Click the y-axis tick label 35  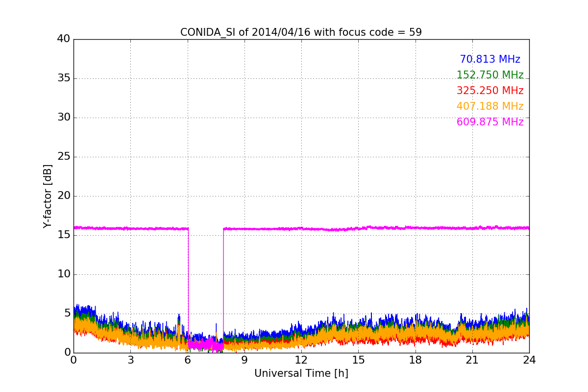pyautogui.click(x=64, y=78)
